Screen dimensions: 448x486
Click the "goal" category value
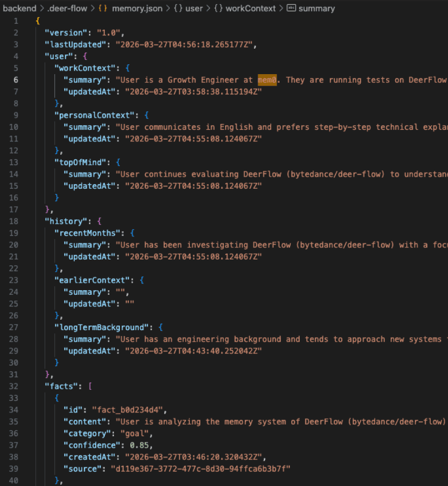point(134,433)
